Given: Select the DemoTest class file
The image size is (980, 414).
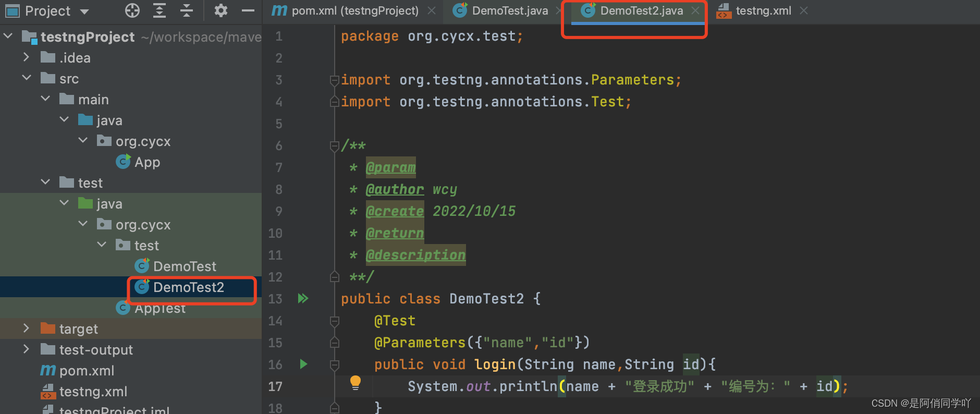Looking at the screenshot, I should tap(185, 266).
